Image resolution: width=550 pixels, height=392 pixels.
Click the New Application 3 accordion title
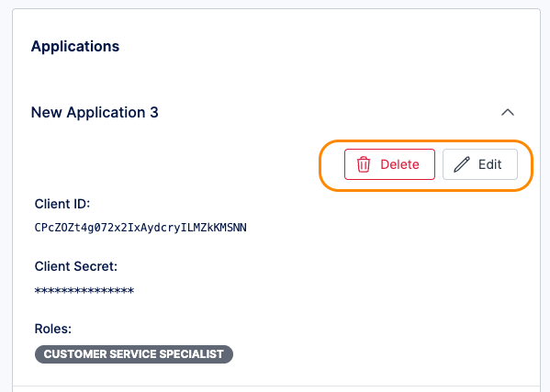point(95,113)
